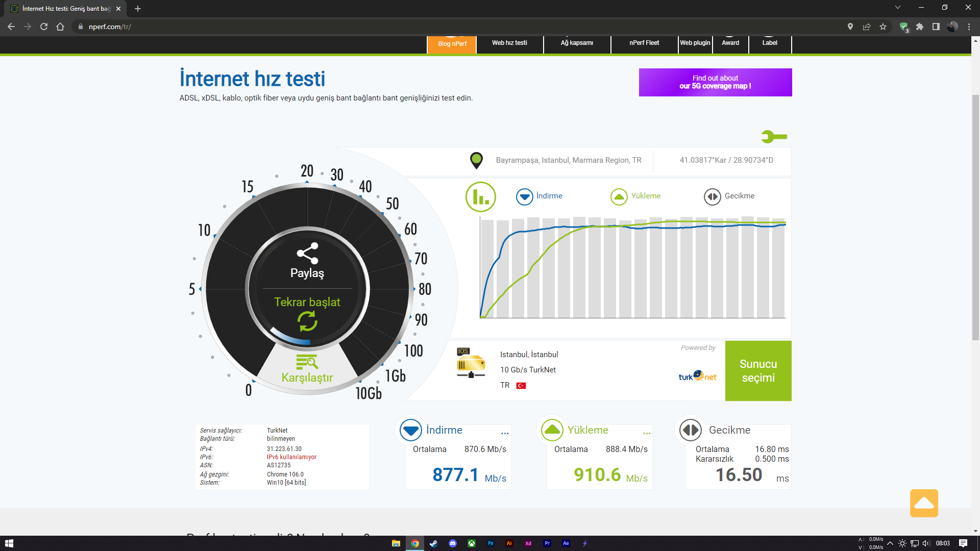Viewport: 980px width, 551px height.
Task: Click the Gecikme latency result icon
Action: click(x=691, y=430)
